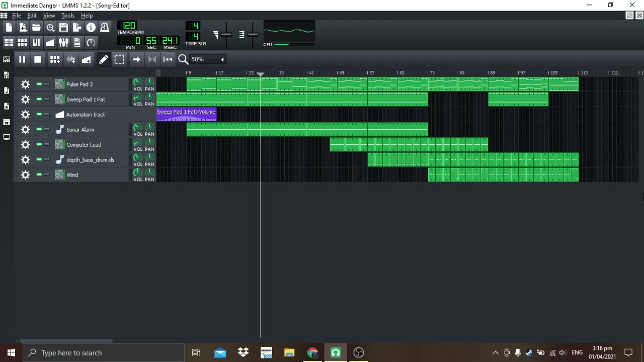Select draw mode pencil

(103, 59)
